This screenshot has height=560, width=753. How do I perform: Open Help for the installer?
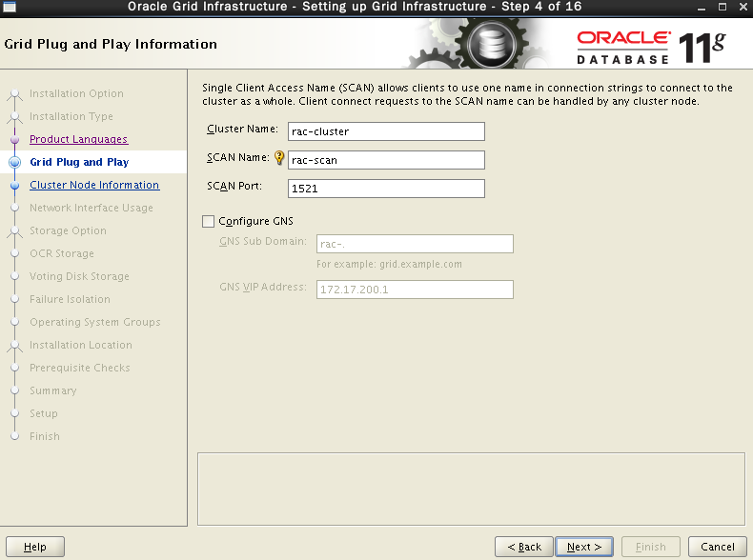coord(35,547)
